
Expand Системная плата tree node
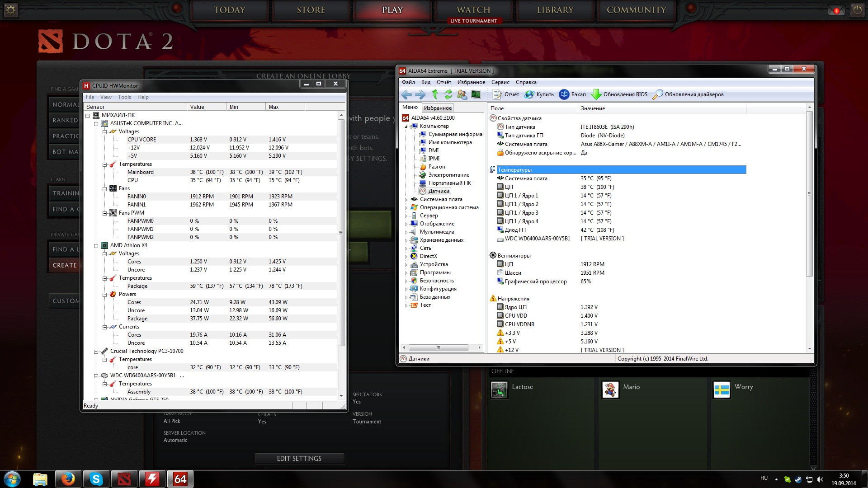tap(406, 200)
